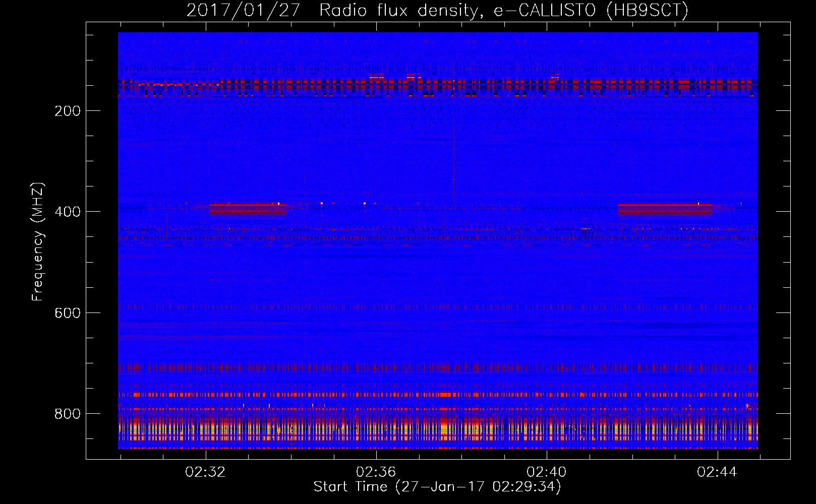Click the 02:36 time tick label
This screenshot has width=816, height=504.
pyautogui.click(x=376, y=472)
